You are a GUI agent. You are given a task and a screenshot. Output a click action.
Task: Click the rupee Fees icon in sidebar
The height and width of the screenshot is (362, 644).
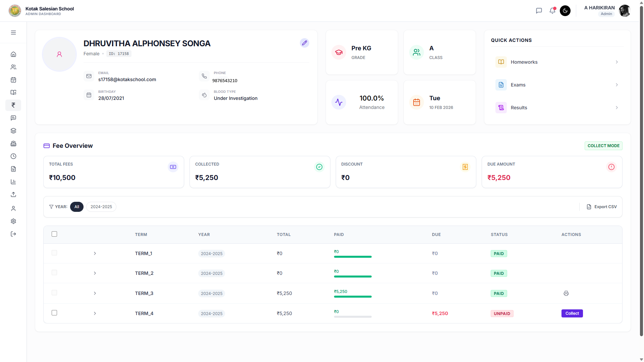tap(13, 105)
